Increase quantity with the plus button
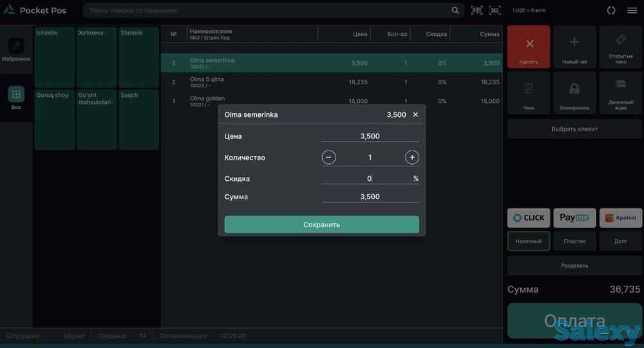The width and height of the screenshot is (644, 348). click(412, 157)
